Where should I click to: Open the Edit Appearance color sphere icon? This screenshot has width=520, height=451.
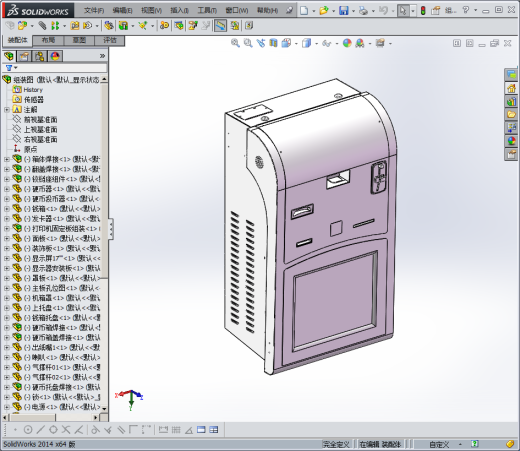click(347, 43)
